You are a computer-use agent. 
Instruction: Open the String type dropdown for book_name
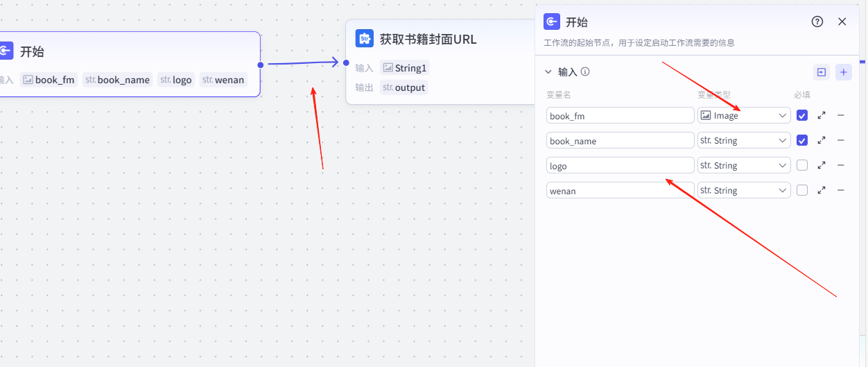pos(744,141)
